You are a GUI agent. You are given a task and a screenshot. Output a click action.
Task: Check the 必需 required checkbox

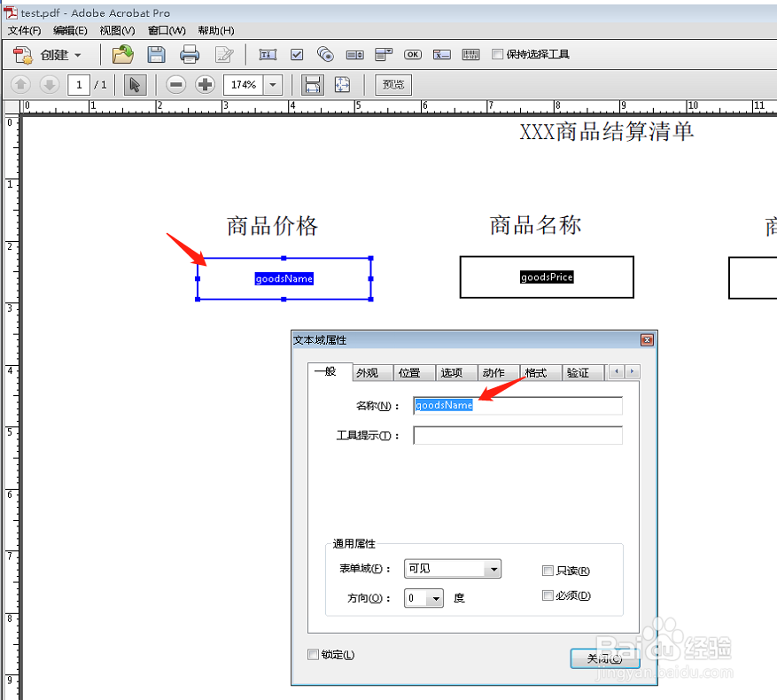548,595
